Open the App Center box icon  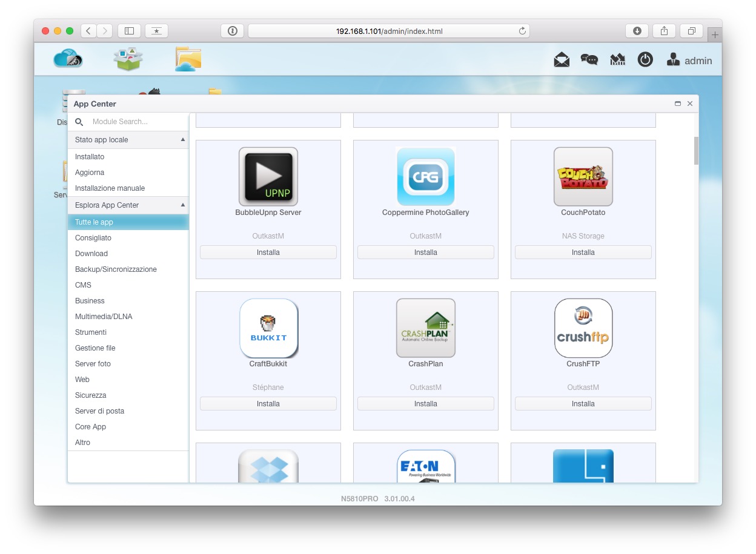pos(128,59)
